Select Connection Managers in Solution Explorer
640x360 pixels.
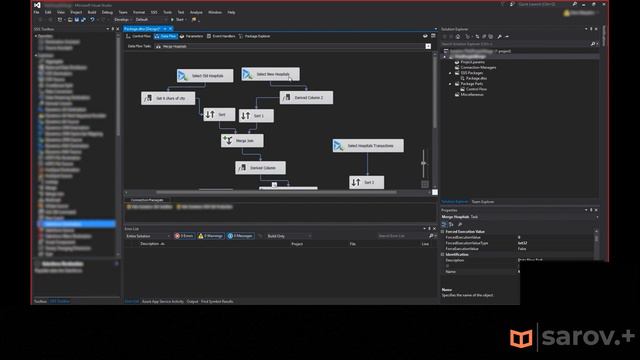coord(478,67)
